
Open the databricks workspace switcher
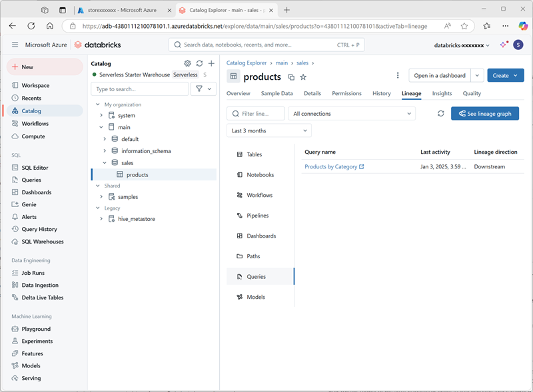click(462, 45)
